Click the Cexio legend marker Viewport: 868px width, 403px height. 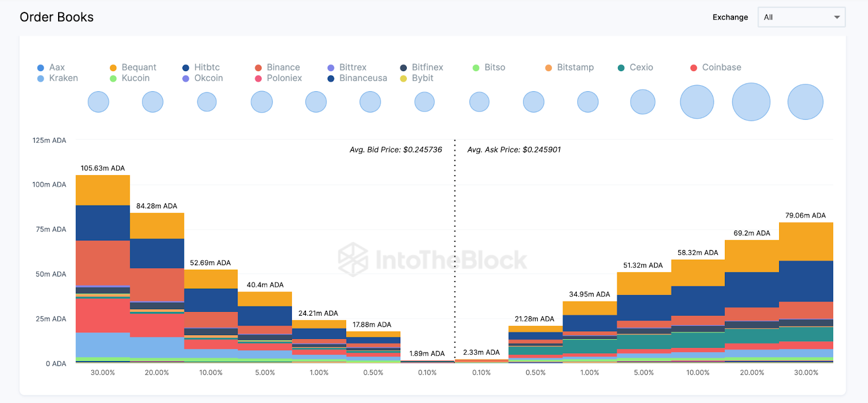pos(621,68)
